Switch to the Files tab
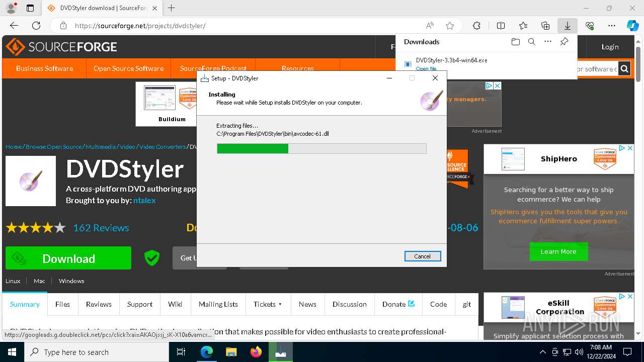Screen dimensions: 644x362 click(62, 304)
